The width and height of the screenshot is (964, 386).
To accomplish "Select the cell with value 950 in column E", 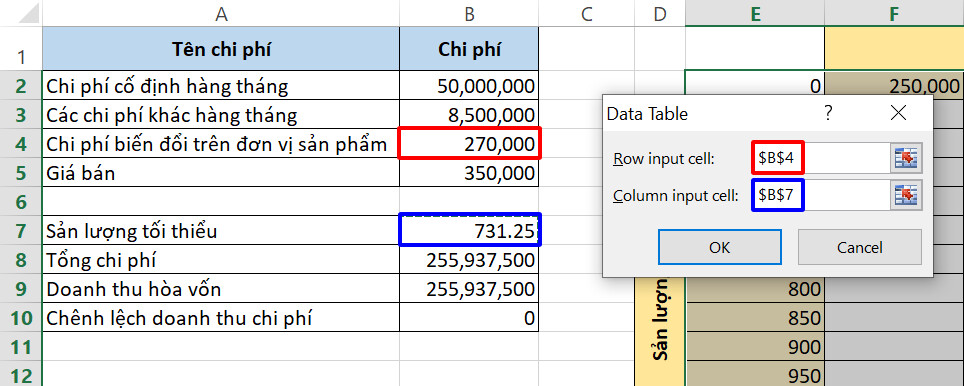I will click(x=755, y=374).
